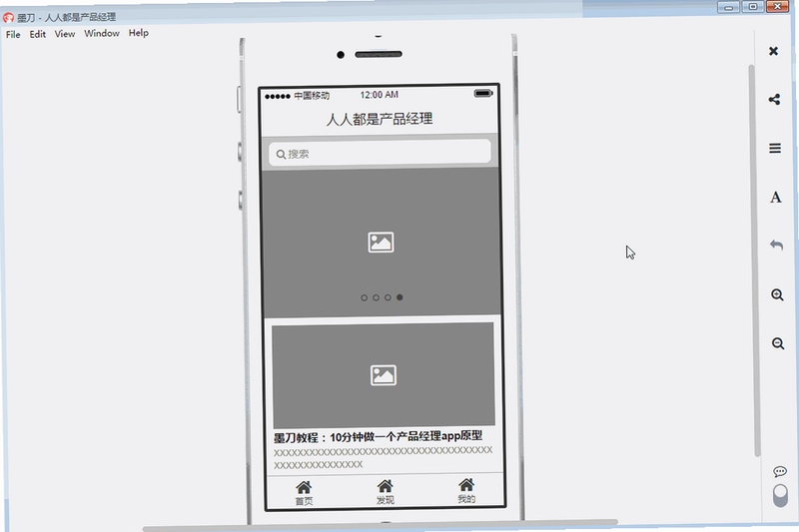
Task: Maximize the 墨刀 window
Action: [x=753, y=7]
